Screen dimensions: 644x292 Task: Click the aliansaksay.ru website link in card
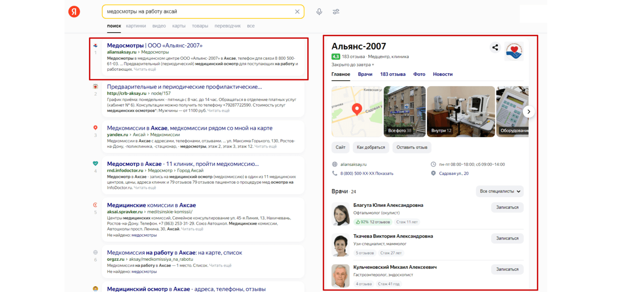[x=353, y=165]
